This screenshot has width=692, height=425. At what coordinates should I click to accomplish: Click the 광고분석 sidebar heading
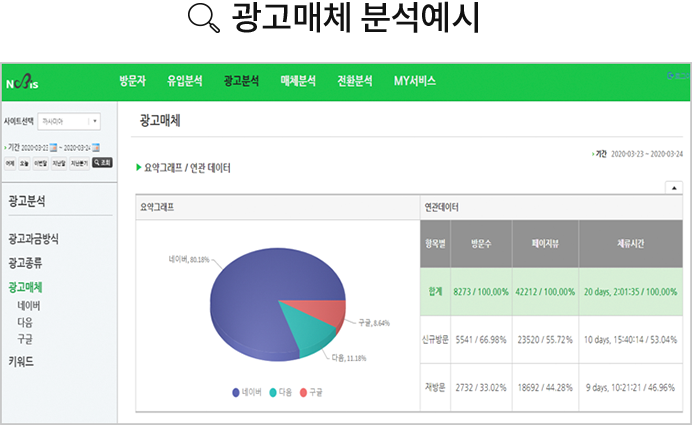27,201
